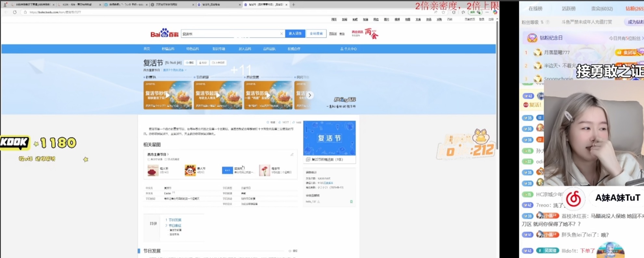Viewport: 644px width, 258px height.
Task: Click the browser back arrow
Action: tap(6, 12)
